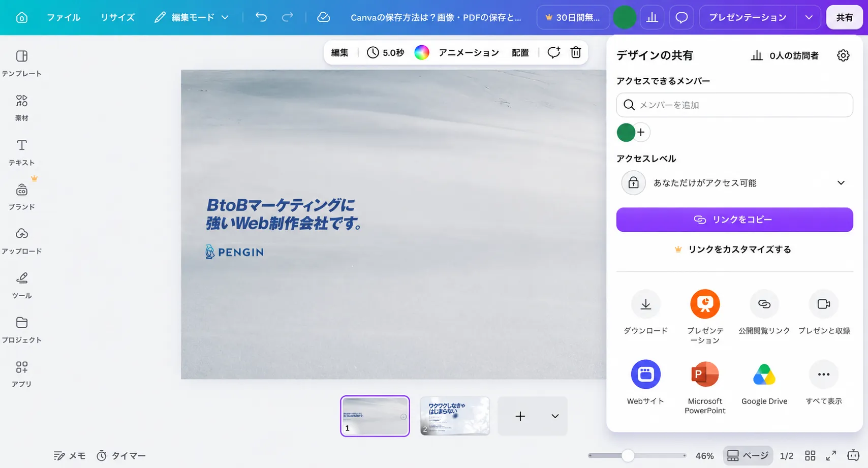Open ツール tools panel
This screenshot has height=468, width=868.
pyautogui.click(x=22, y=285)
